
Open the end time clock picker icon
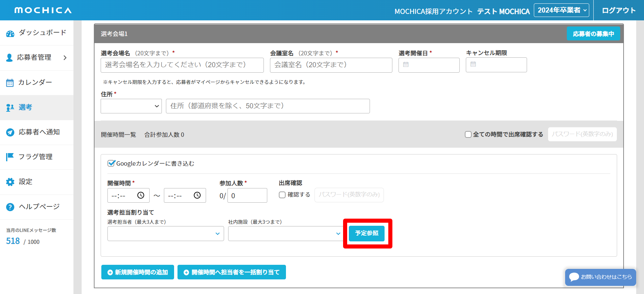point(197,195)
